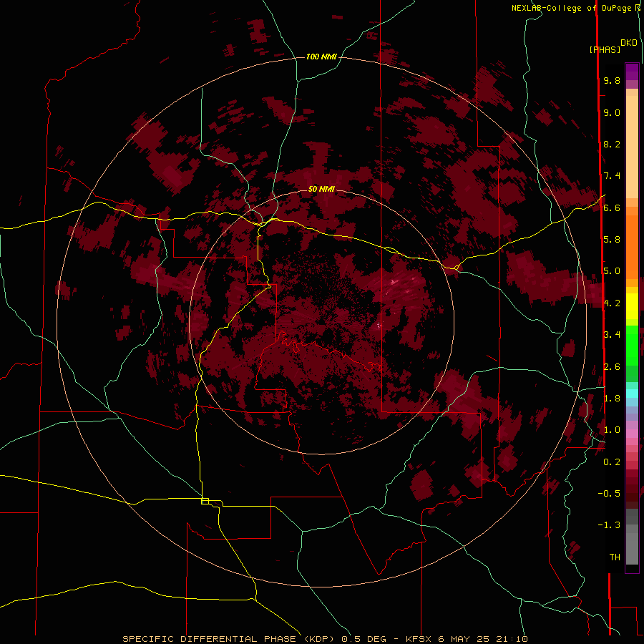Click the orange segment of the color bar

pos(632,248)
